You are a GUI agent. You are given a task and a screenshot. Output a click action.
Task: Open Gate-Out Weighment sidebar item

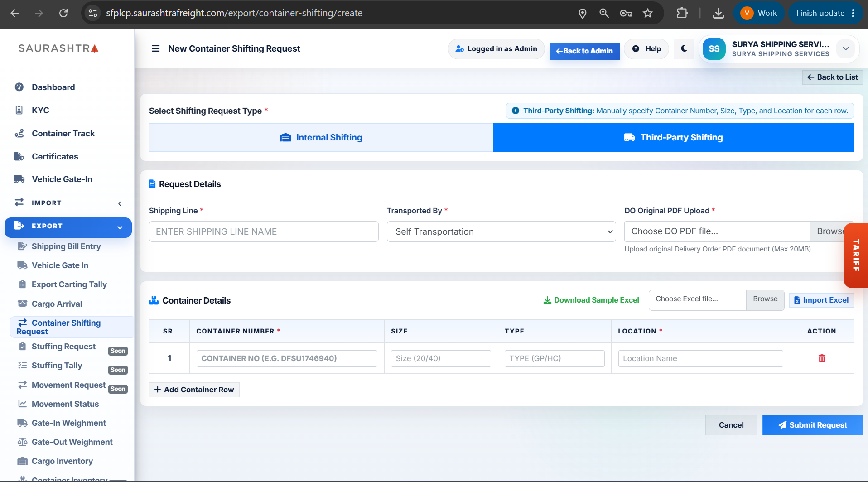click(72, 442)
